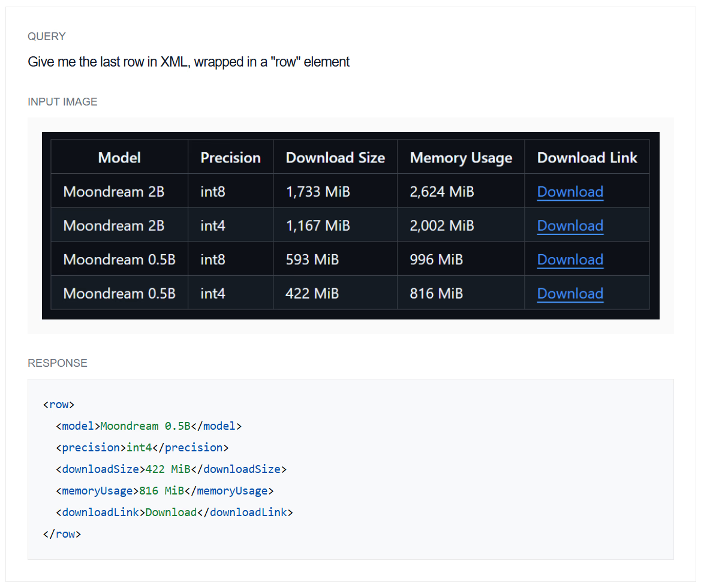Click the RESPONSE section label

click(57, 363)
